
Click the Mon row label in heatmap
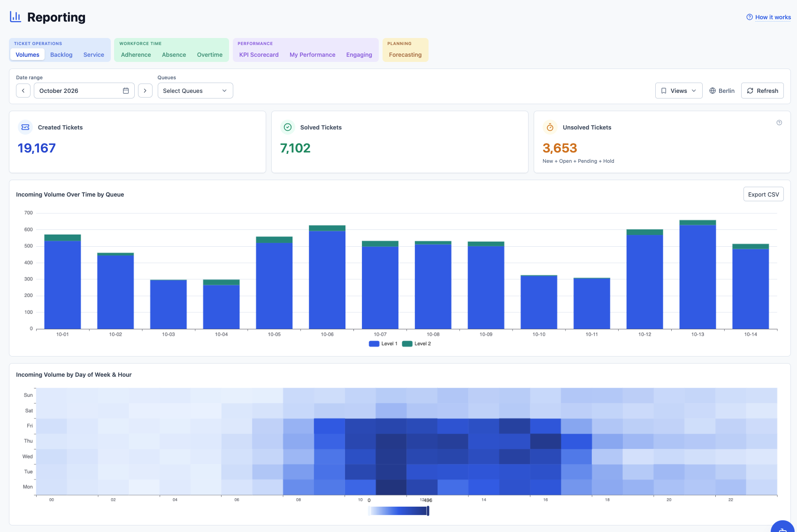(28, 486)
